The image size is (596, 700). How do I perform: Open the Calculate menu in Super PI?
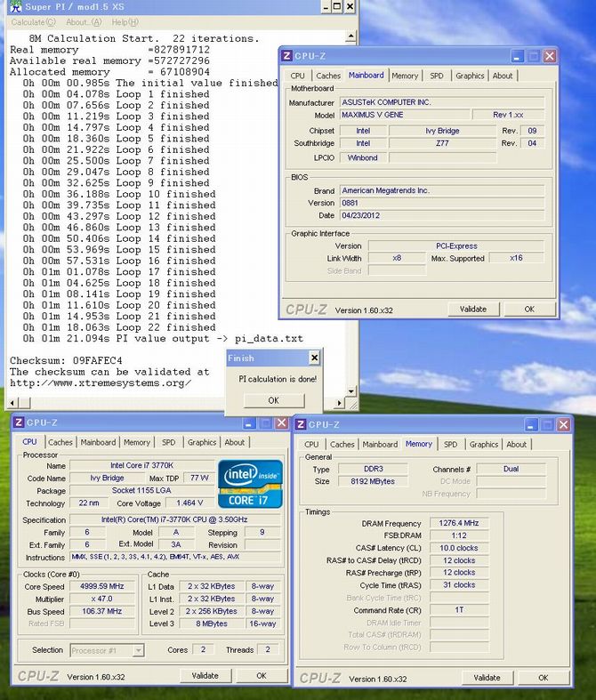pyautogui.click(x=33, y=22)
